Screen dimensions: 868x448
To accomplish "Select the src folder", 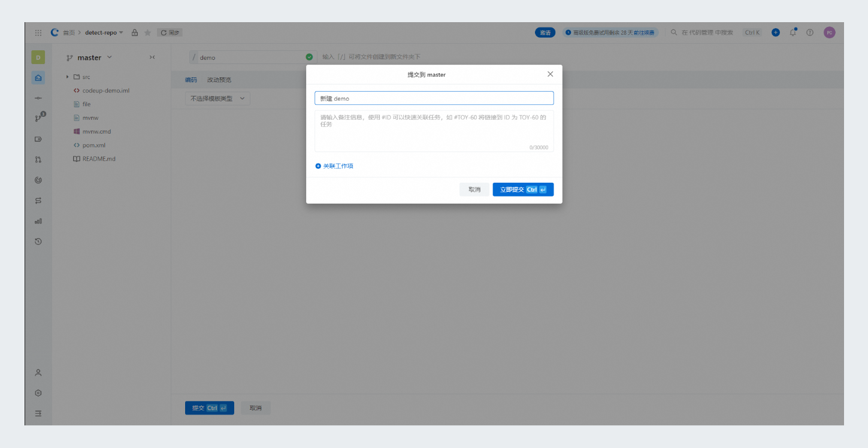I will pos(82,77).
